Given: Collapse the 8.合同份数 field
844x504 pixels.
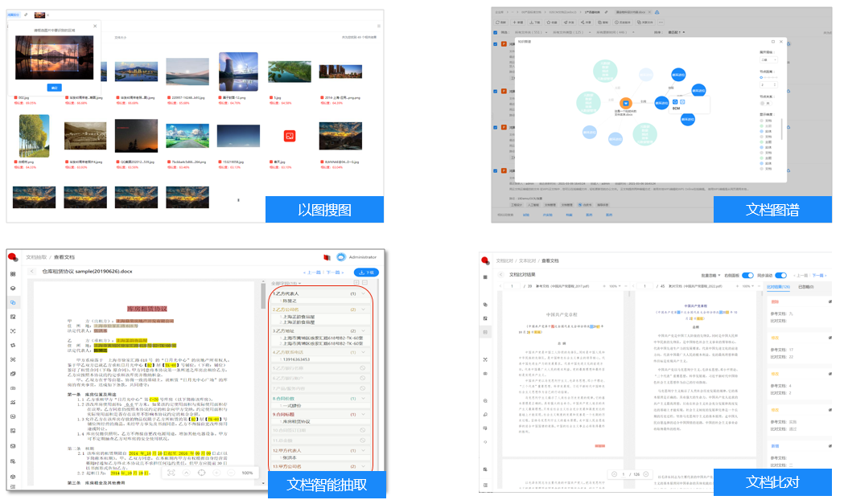Looking at the screenshot, I should [x=364, y=399].
